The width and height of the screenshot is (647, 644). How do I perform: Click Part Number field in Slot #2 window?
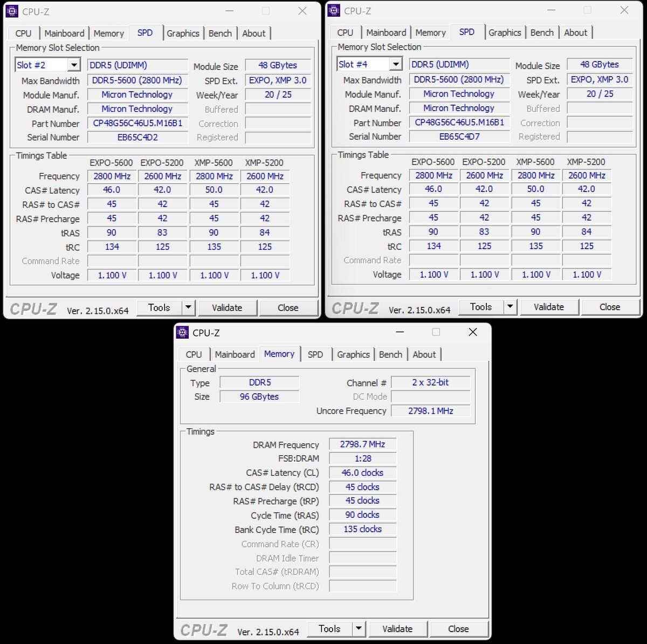pos(137,124)
